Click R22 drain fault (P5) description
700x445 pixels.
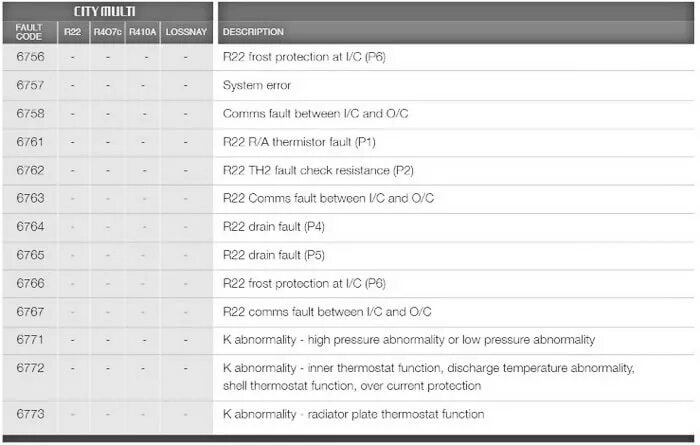[x=273, y=255]
